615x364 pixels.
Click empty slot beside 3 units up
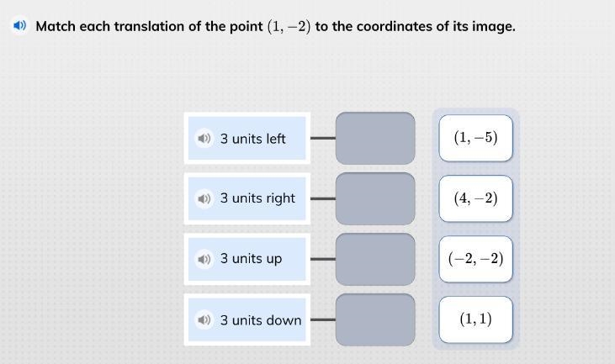pos(375,259)
